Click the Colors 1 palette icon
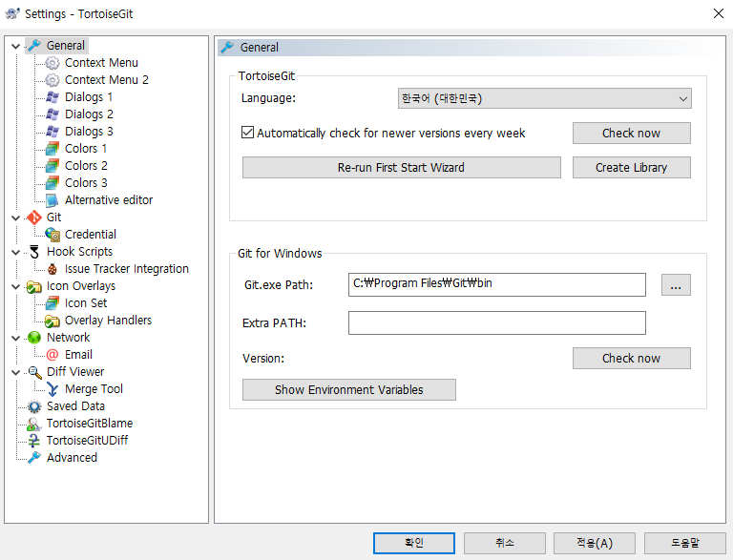Viewport: 733px width, 560px height. point(52,149)
